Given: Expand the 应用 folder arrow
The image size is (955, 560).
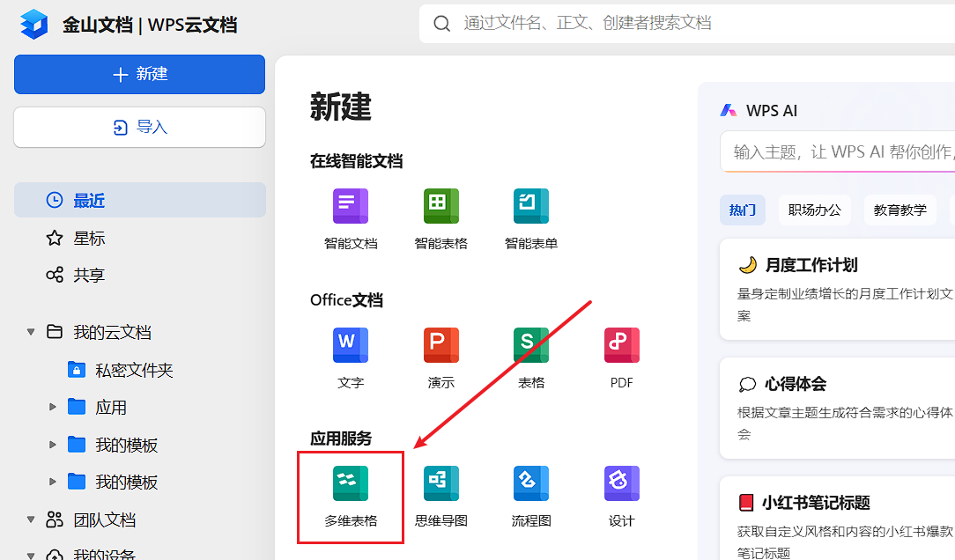Looking at the screenshot, I should click(52, 407).
